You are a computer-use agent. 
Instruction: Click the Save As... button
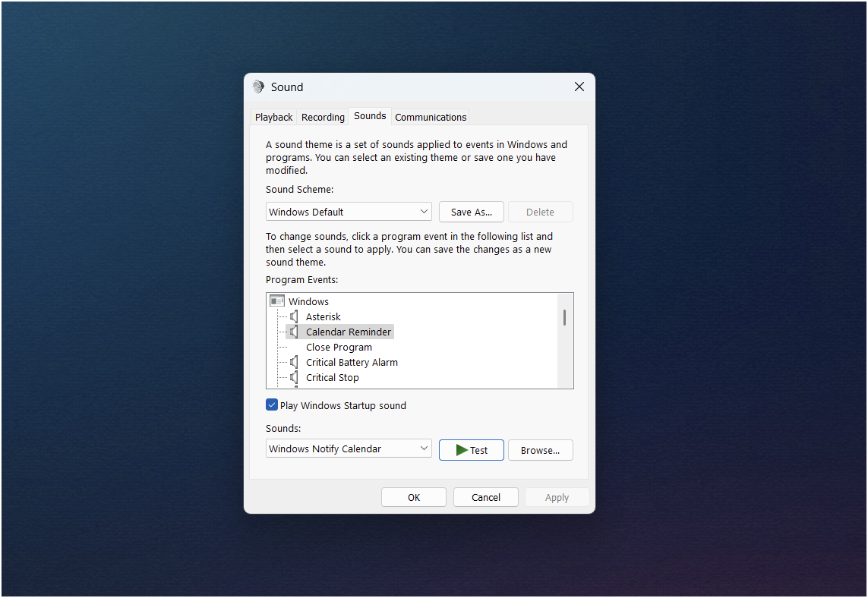tap(471, 212)
